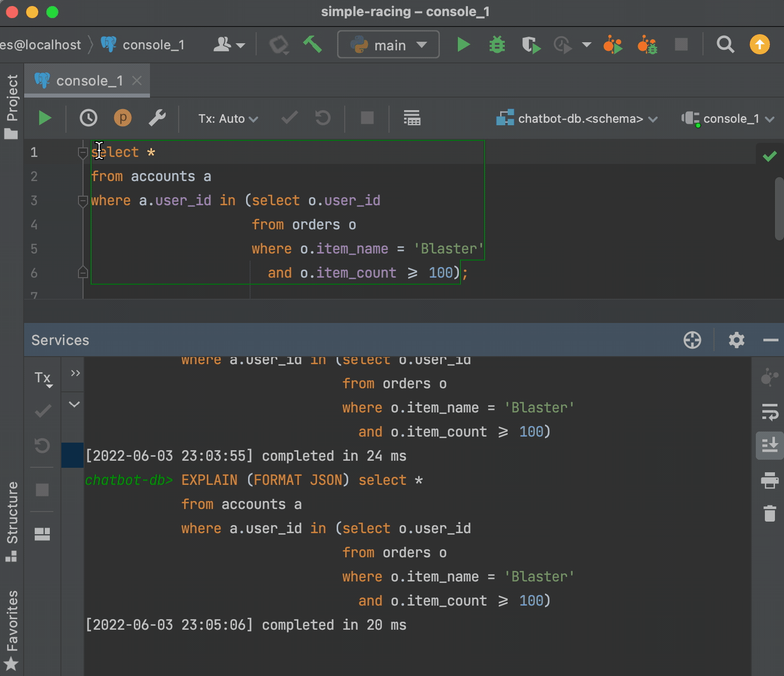Open Services panel settings gear
784x676 pixels.
tap(736, 340)
